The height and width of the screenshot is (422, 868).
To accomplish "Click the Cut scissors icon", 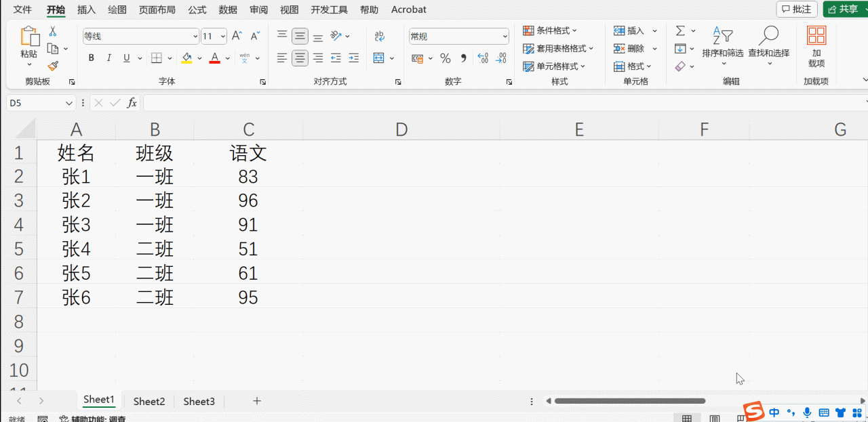I will click(53, 31).
